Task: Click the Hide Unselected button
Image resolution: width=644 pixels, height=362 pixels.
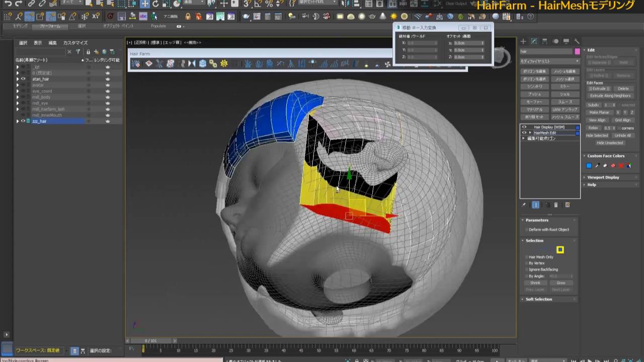Action: (x=610, y=143)
